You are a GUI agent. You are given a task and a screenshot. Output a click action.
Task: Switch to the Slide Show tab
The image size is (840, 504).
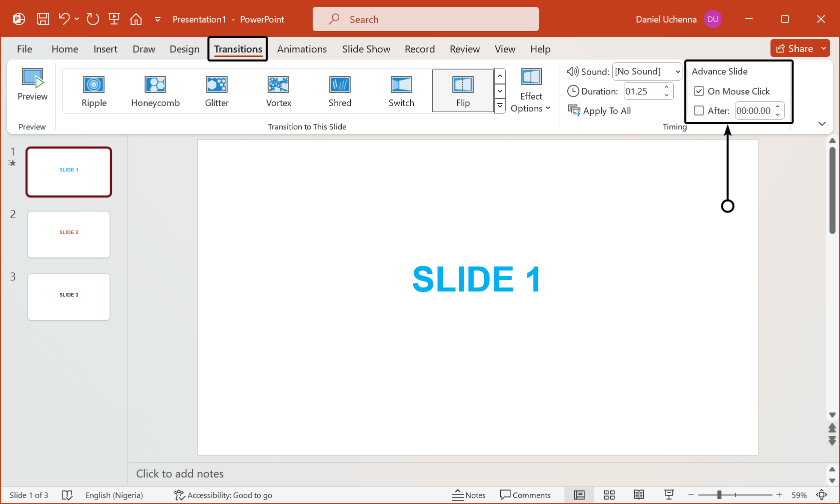pyautogui.click(x=366, y=49)
